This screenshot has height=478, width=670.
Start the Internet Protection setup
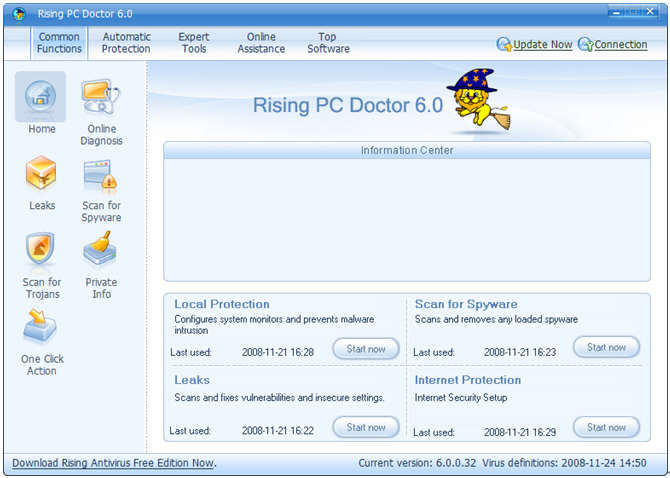pos(606,427)
